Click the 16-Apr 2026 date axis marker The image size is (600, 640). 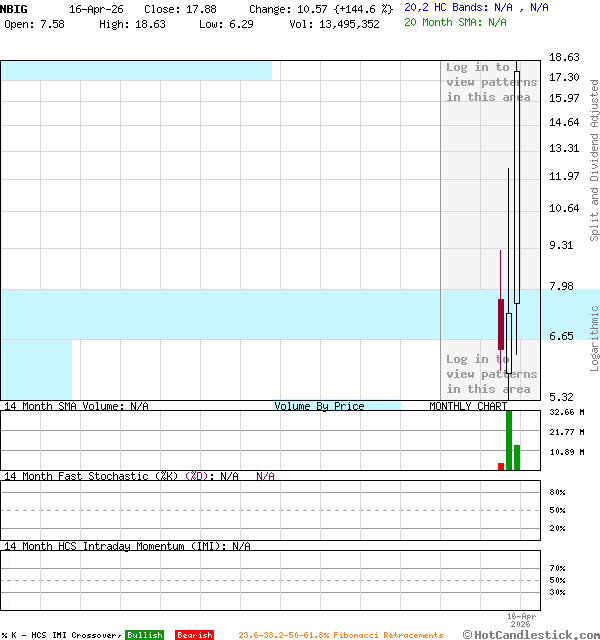click(522, 620)
